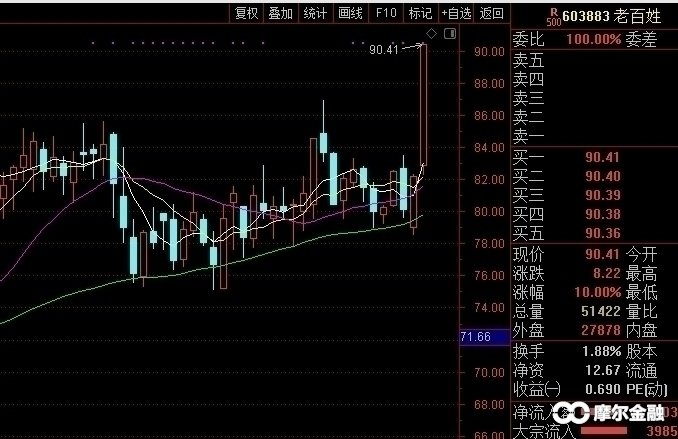
Task: Open the 统计 statistics tool
Action: (315, 13)
